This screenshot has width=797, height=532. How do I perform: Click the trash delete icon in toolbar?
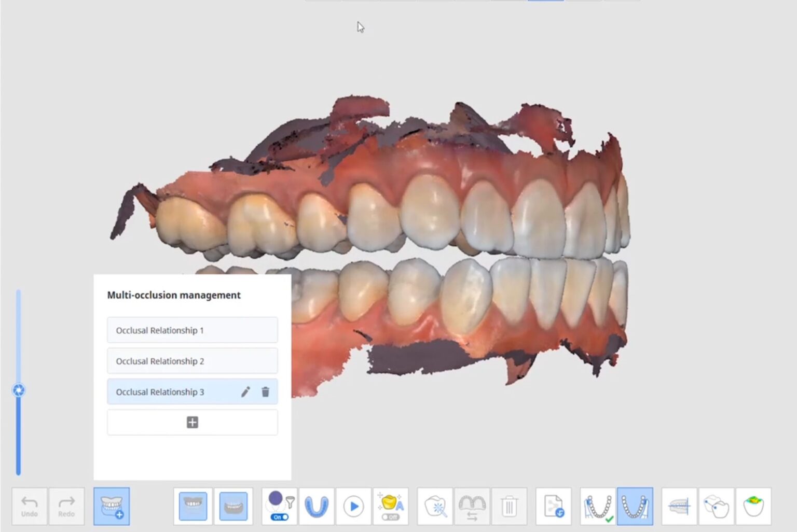coord(509,506)
